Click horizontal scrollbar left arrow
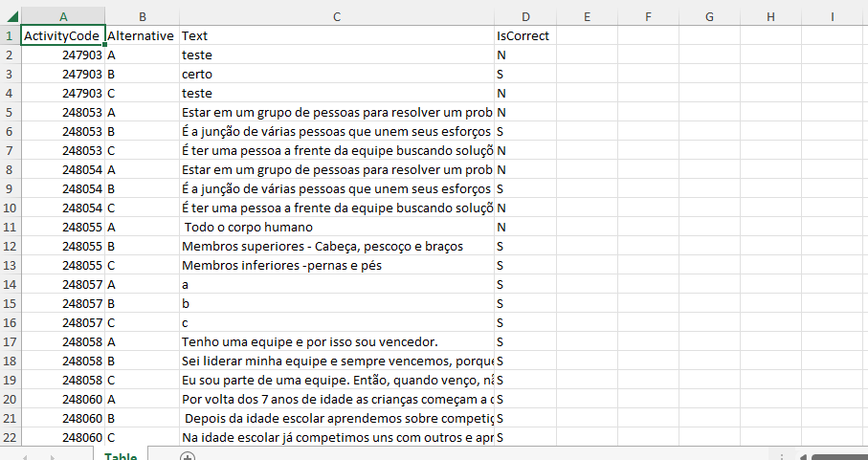 pyautogui.click(x=803, y=457)
